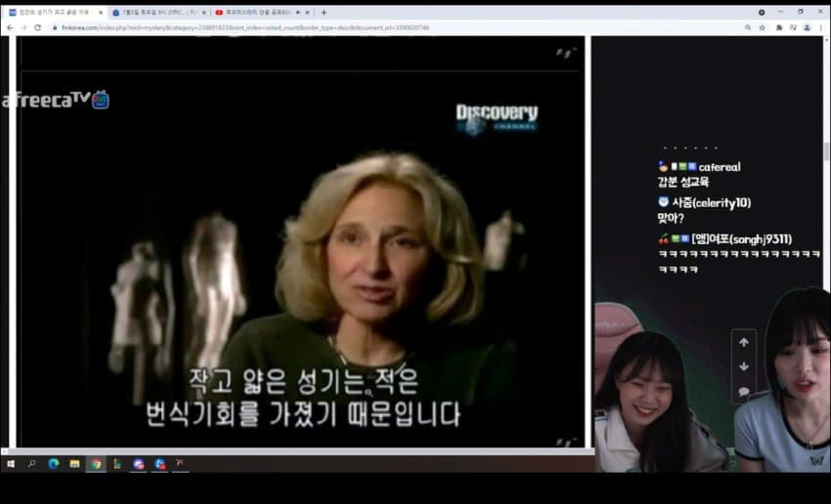Click the chat message 맞아?

(671, 218)
